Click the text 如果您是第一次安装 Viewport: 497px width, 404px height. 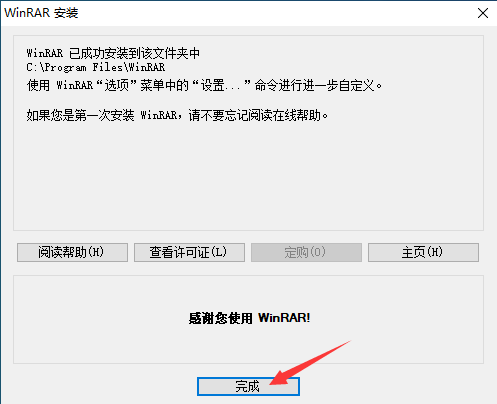pos(80,116)
